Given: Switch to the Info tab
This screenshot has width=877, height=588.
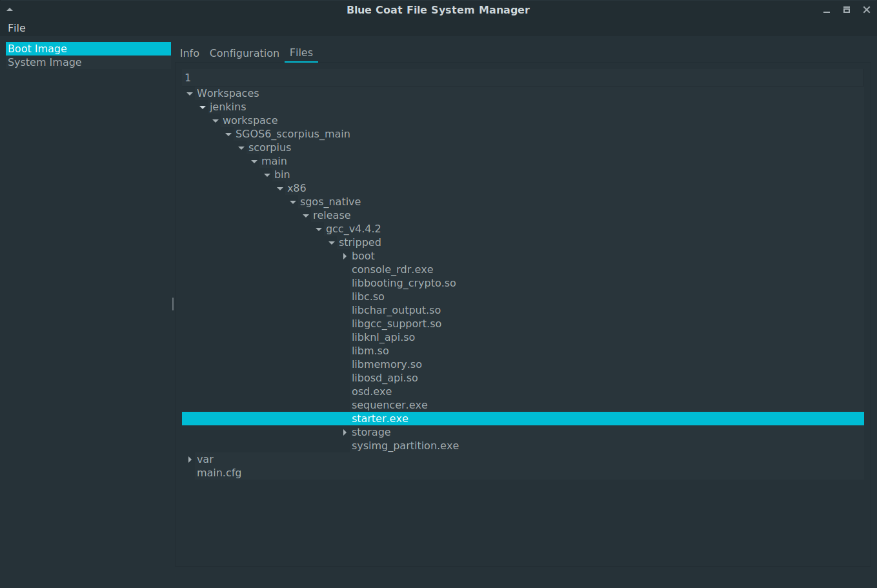Looking at the screenshot, I should (x=190, y=53).
